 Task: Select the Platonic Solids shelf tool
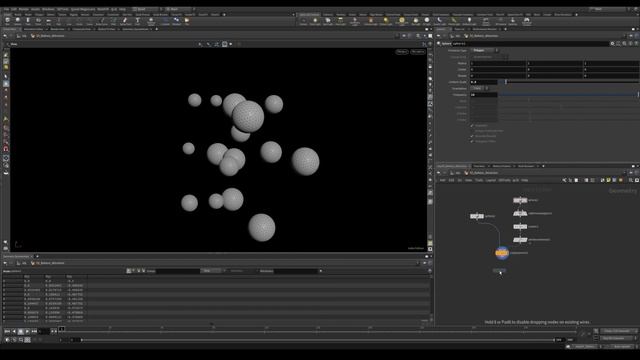click(151, 21)
